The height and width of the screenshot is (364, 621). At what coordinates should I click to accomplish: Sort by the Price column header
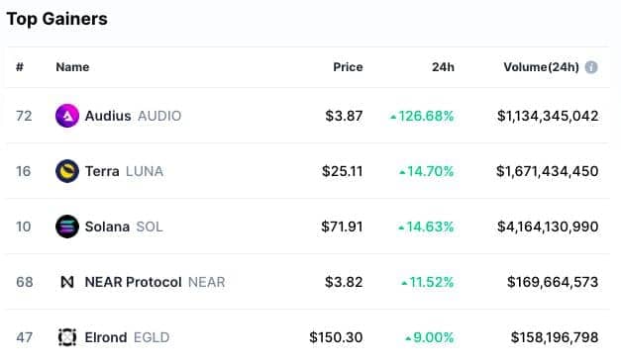coord(348,67)
